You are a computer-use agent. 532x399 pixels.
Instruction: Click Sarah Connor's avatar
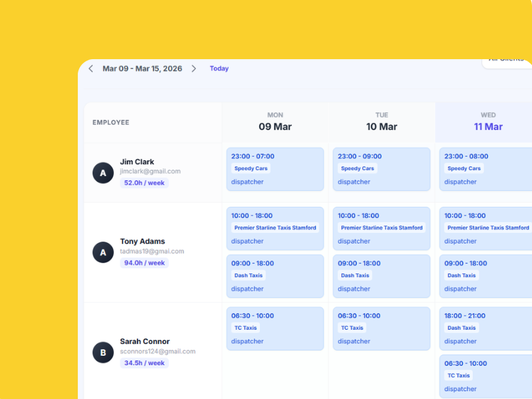[103, 352]
